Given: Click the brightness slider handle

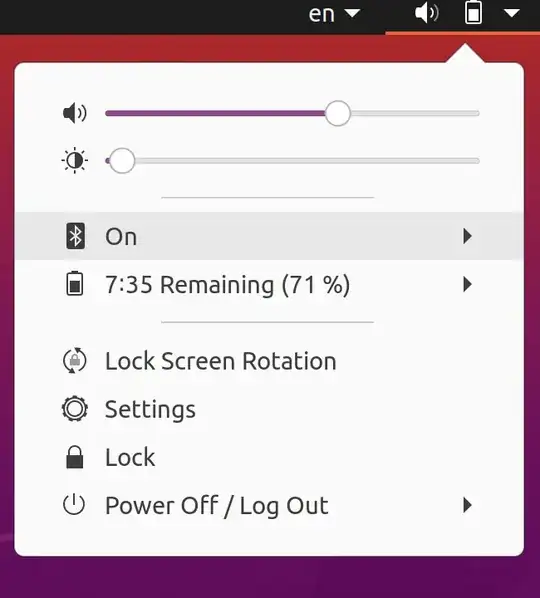Looking at the screenshot, I should coord(122,161).
